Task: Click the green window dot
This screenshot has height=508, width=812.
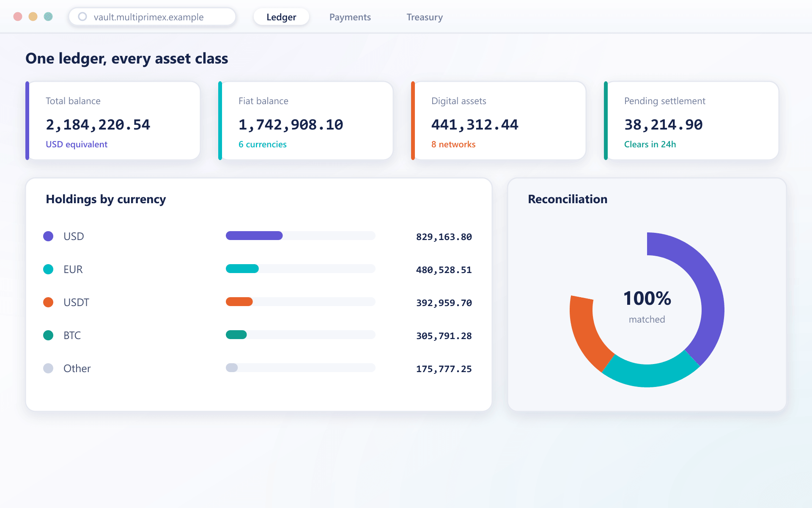Action: pos(48,17)
